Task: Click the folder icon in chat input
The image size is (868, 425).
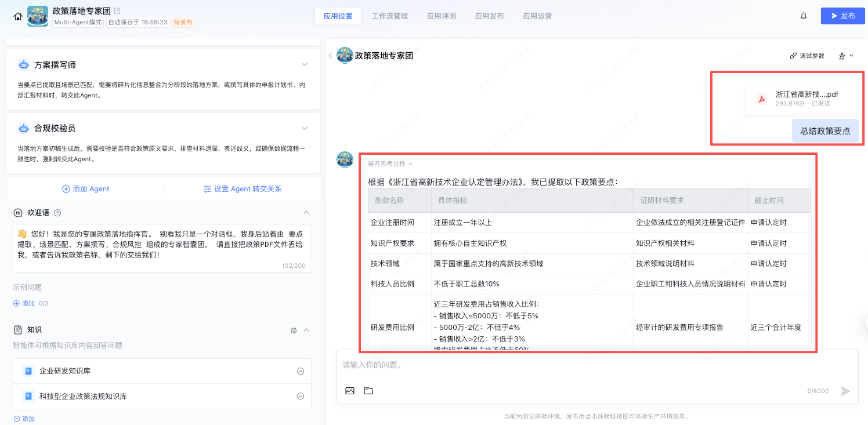Action: pyautogui.click(x=368, y=391)
